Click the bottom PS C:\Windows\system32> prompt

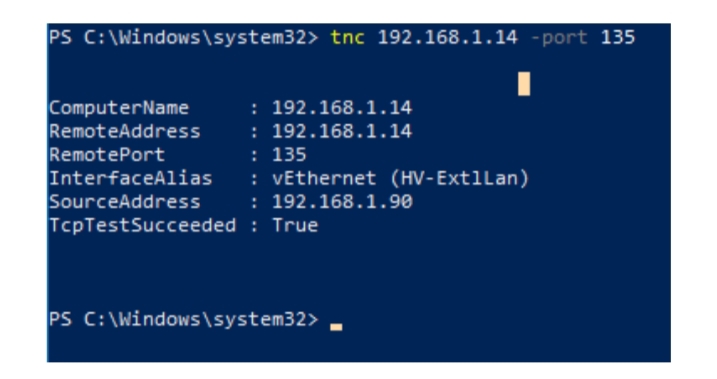click(x=183, y=319)
